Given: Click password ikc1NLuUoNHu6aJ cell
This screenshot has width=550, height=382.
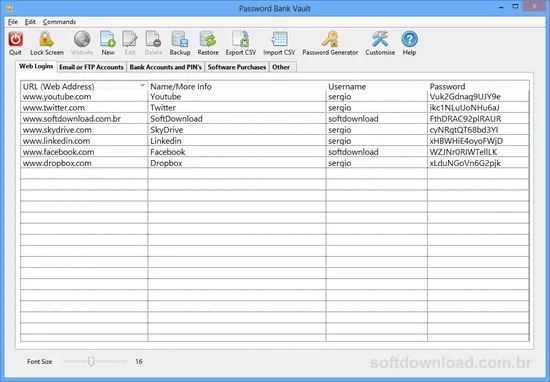Looking at the screenshot, I should [478, 107].
